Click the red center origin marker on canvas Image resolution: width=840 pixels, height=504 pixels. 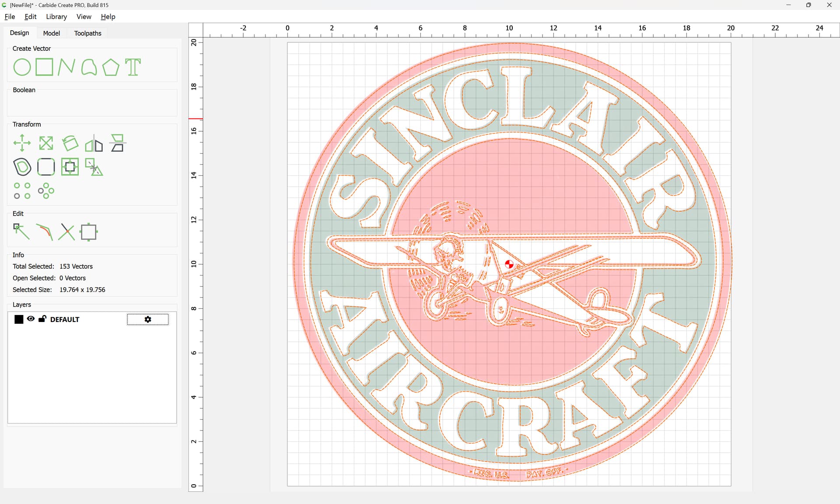pos(509,264)
